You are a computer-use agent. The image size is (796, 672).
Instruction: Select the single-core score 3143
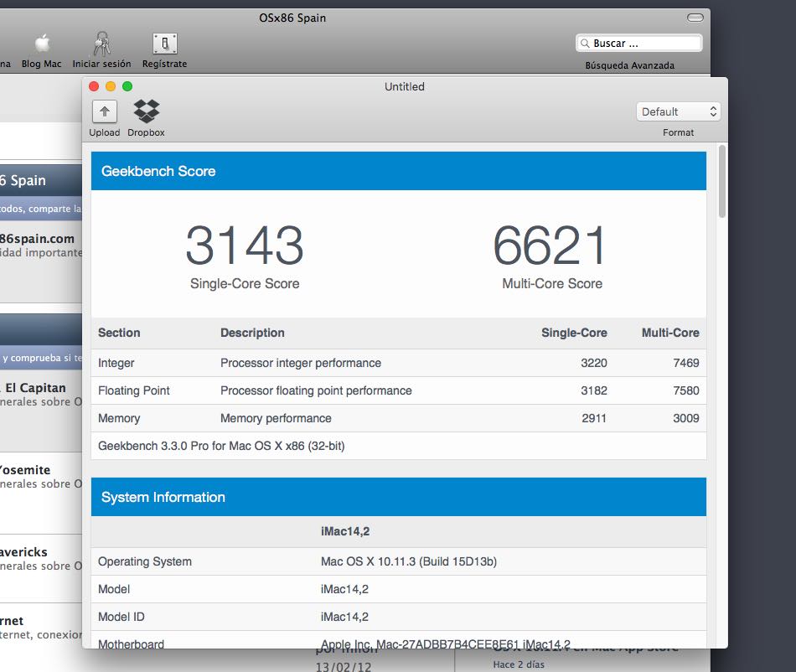(x=245, y=246)
